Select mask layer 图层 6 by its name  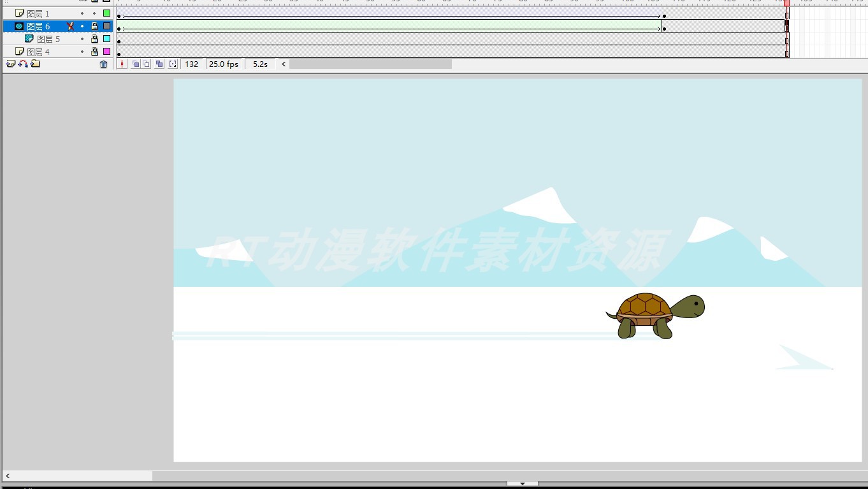(38, 26)
